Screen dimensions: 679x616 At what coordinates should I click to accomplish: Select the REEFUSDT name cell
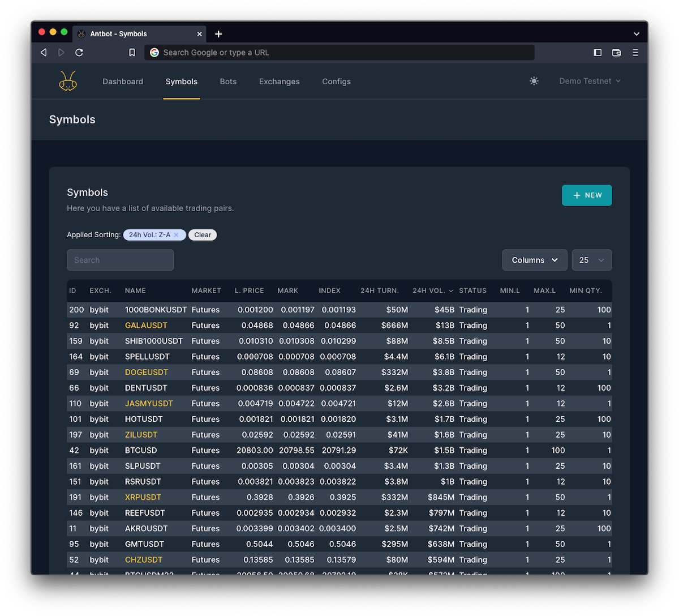click(x=145, y=513)
